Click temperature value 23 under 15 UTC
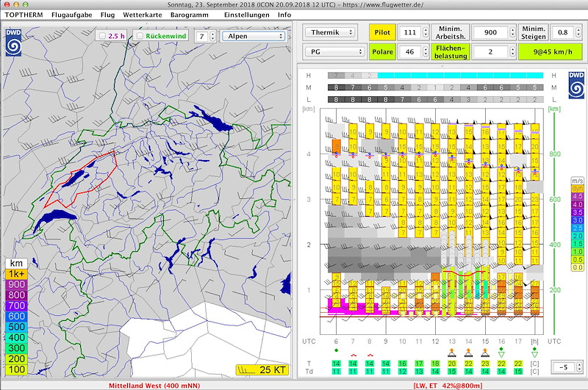This screenshot has height=390, width=588. tap(485, 364)
